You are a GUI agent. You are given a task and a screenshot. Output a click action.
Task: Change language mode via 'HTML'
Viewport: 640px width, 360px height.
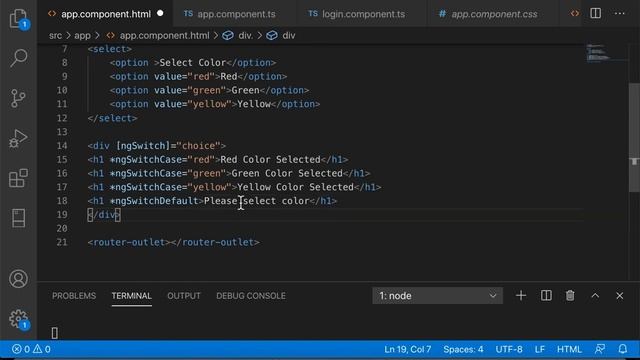(x=569, y=349)
